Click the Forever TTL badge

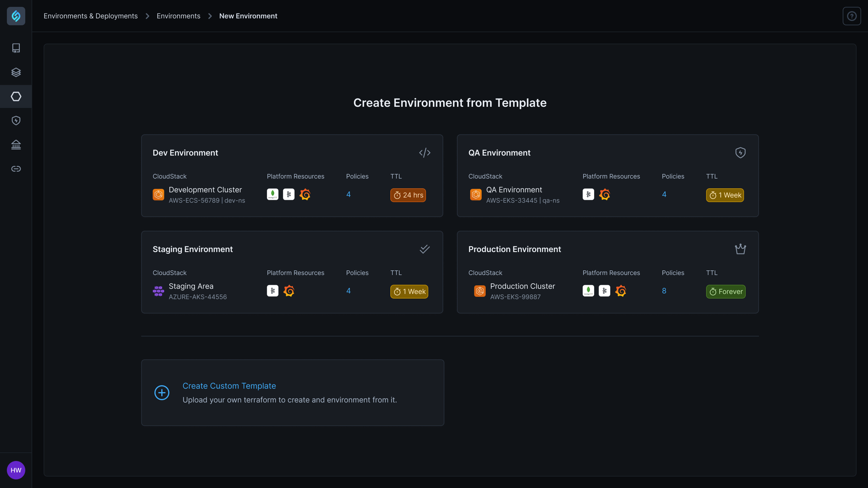pyautogui.click(x=726, y=291)
